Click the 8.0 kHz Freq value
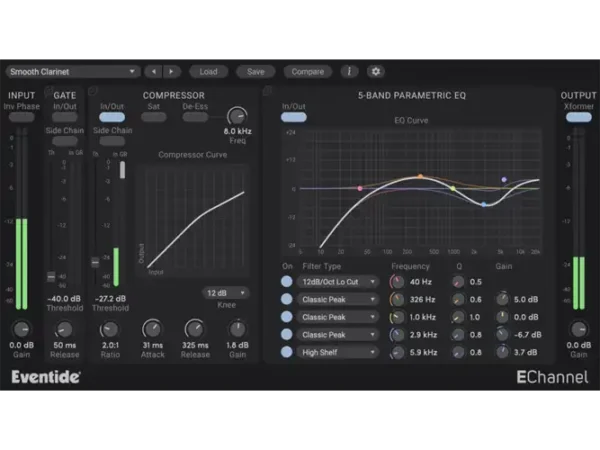The width and height of the screenshot is (600, 450). point(237,131)
